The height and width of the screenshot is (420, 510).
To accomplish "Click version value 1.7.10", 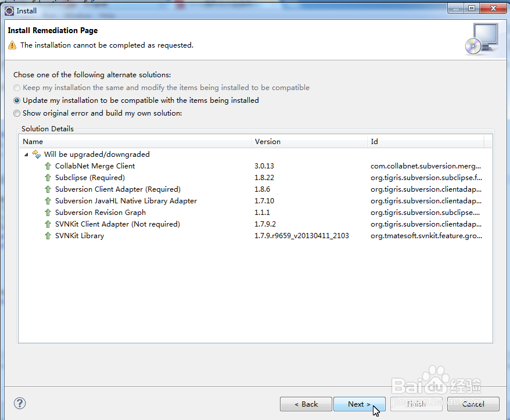I will click(x=264, y=201).
